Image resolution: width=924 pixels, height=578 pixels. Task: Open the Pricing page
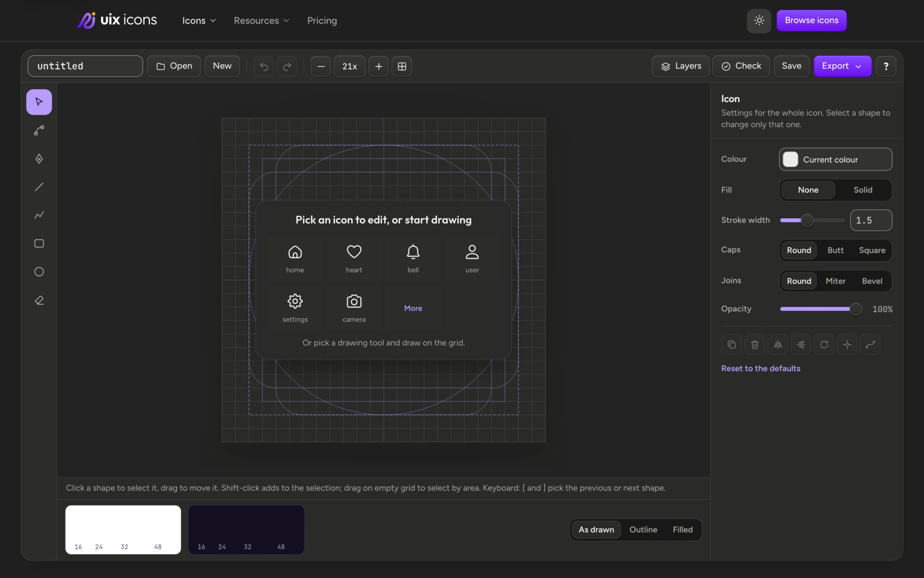point(322,21)
